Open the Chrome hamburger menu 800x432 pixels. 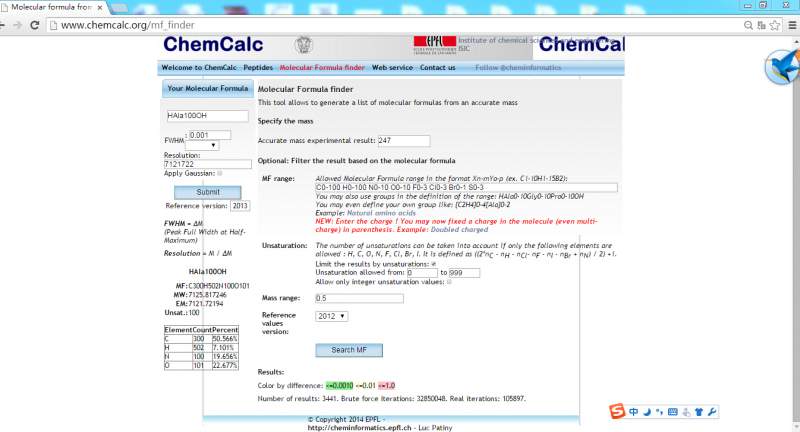tap(792, 25)
